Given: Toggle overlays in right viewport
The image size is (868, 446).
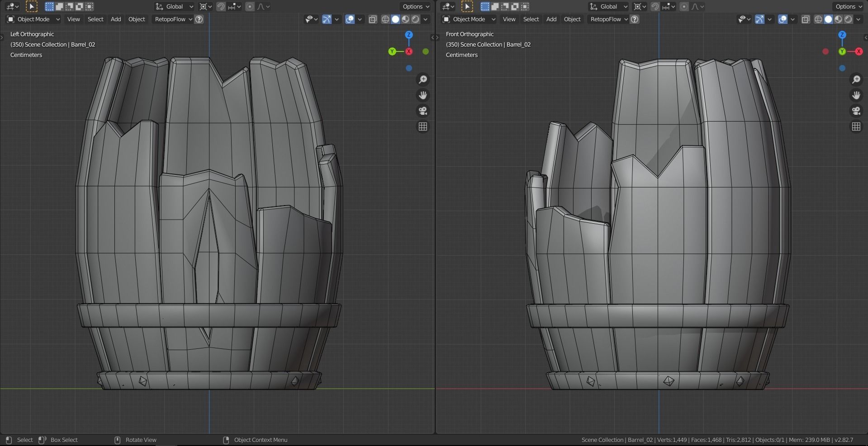Looking at the screenshot, I should (783, 19).
